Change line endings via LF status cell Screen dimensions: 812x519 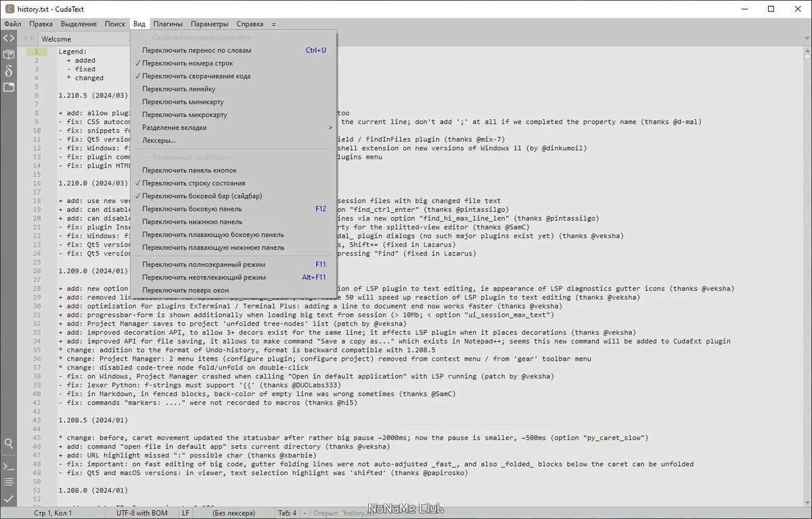pyautogui.click(x=185, y=513)
